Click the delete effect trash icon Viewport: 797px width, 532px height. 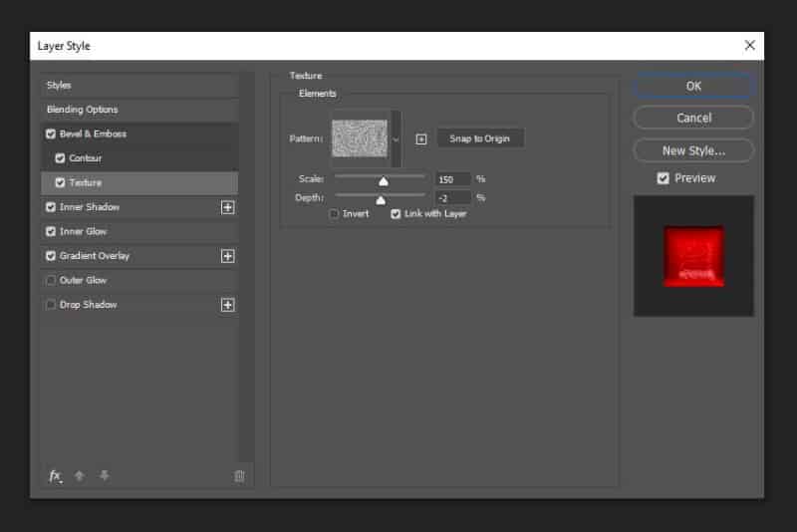(239, 475)
